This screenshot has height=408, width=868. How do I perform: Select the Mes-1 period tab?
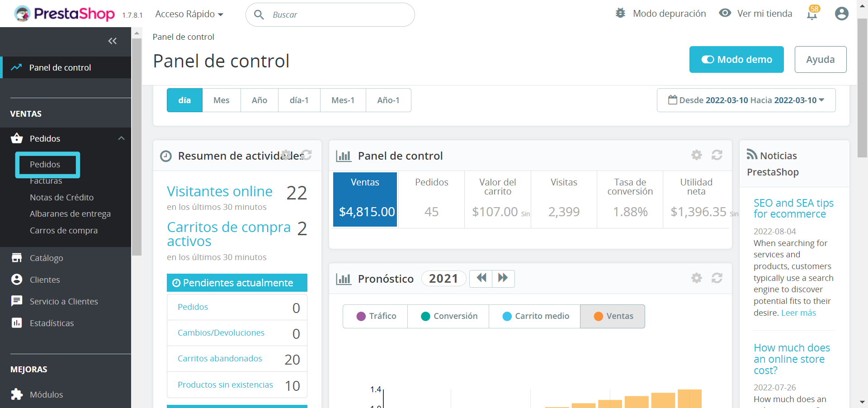(343, 100)
